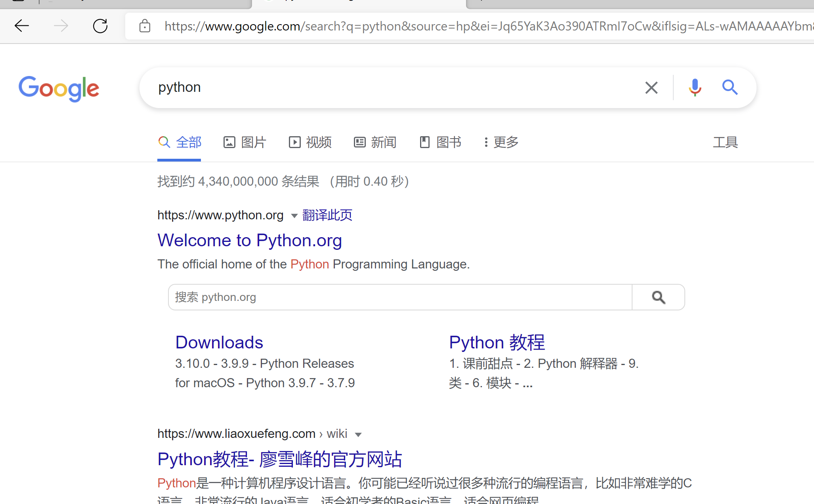814x504 pixels.
Task: Click the blue Google search magnifier icon
Action: [730, 87]
